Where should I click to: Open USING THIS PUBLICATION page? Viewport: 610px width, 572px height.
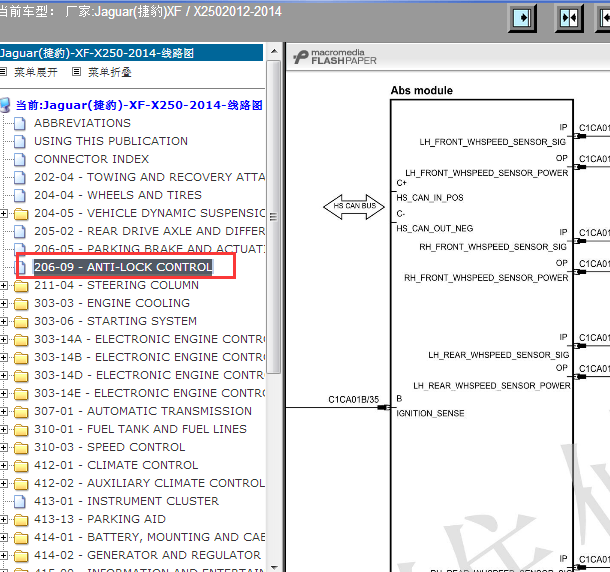click(x=111, y=141)
